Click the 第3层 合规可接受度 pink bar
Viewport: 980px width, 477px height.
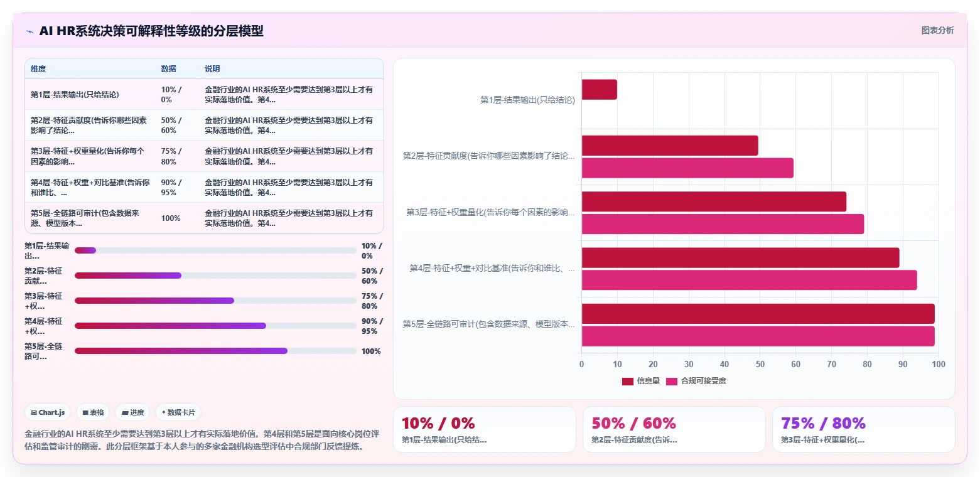(x=723, y=223)
